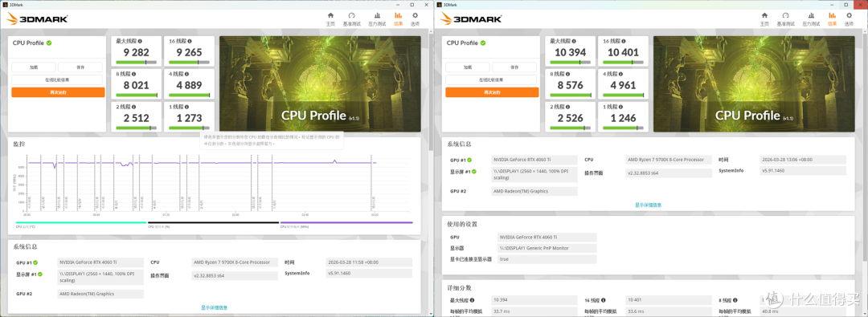Click score bar under 9 282 in left window
This screenshot has height=317, width=868.
pos(136,63)
